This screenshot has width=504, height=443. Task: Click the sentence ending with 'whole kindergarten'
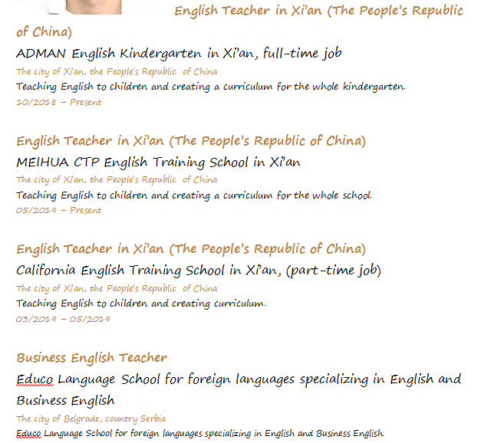(211, 87)
